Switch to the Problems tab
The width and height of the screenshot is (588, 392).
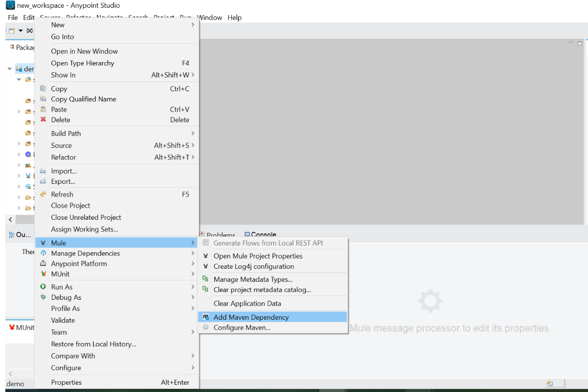pyautogui.click(x=217, y=235)
